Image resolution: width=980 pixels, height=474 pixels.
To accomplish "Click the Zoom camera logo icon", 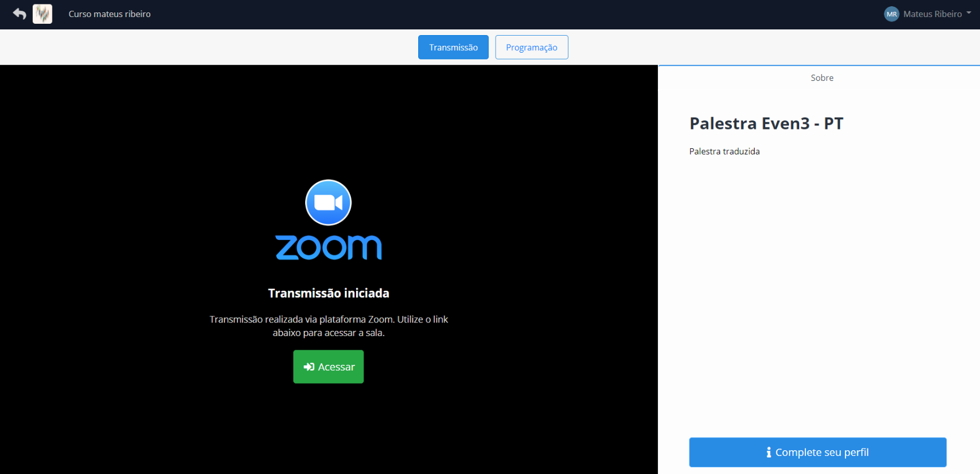I will click(328, 202).
